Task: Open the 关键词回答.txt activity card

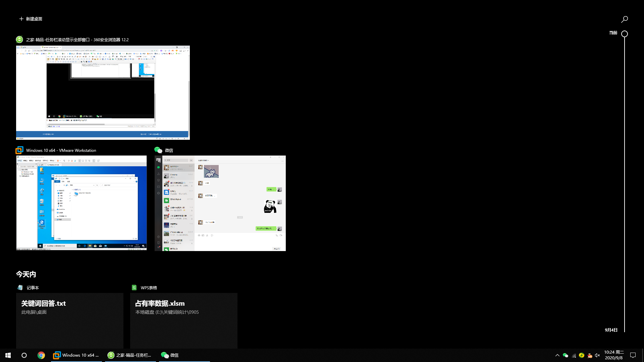Action: click(x=70, y=320)
